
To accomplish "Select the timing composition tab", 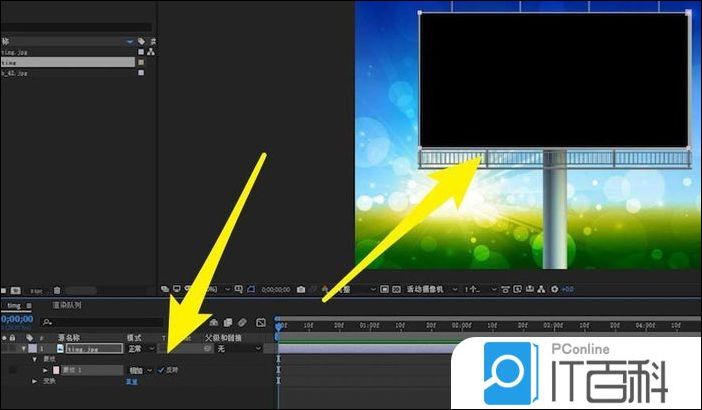I will [x=15, y=305].
